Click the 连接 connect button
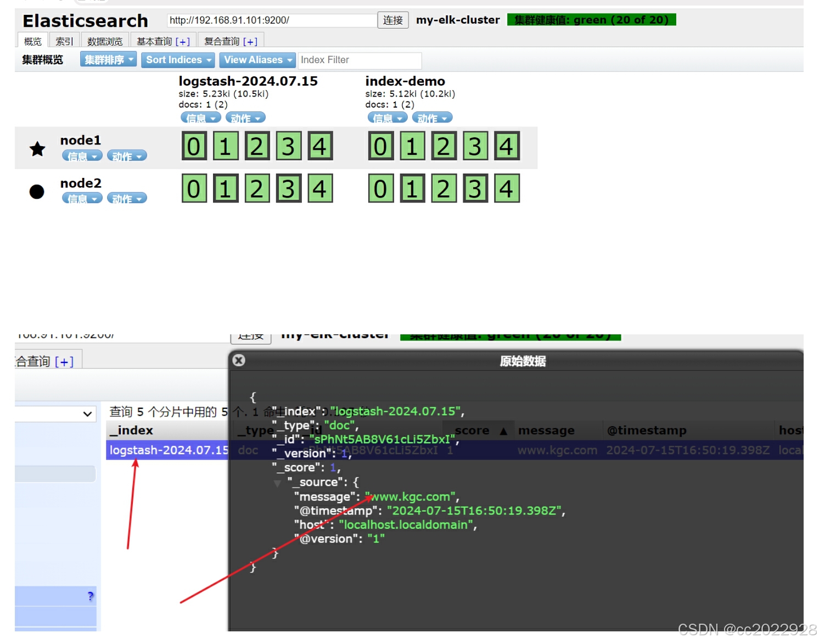This screenshot has height=644, width=819. pos(393,20)
